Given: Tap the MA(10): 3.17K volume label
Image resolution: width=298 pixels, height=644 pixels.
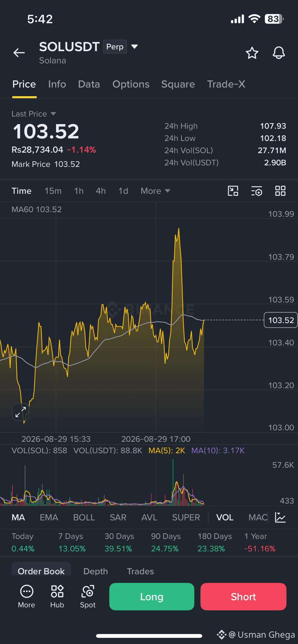Looking at the screenshot, I should 218,451.
